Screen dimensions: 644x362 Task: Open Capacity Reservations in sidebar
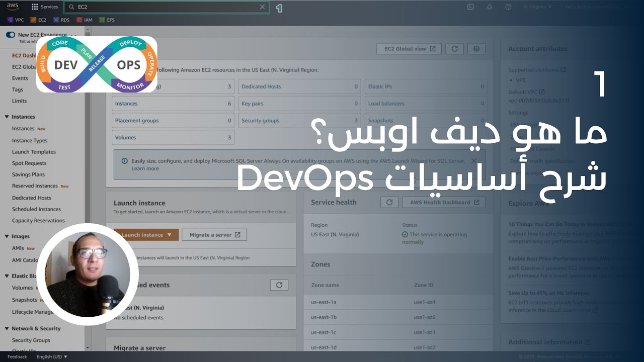[38, 221]
